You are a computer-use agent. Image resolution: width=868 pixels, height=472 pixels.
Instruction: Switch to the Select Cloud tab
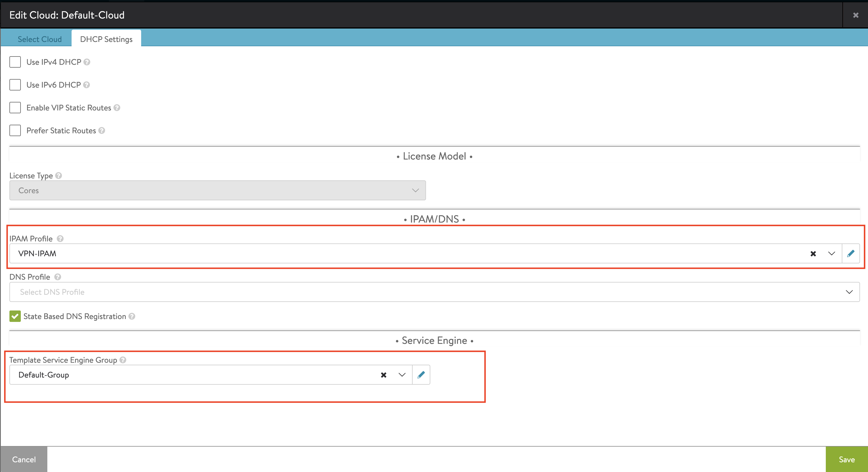tap(39, 39)
